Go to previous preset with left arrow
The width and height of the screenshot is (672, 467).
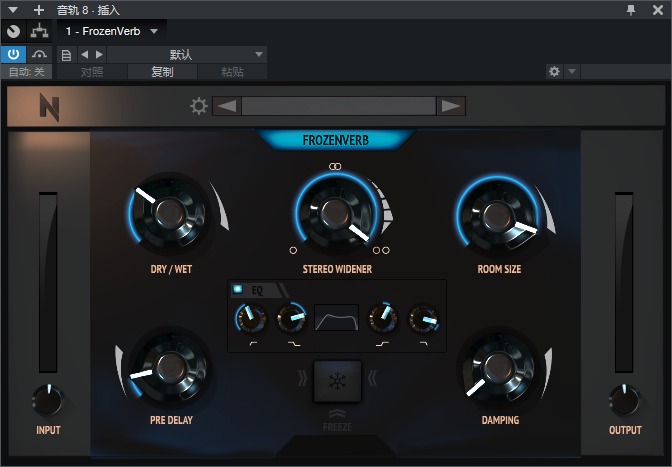pos(227,107)
